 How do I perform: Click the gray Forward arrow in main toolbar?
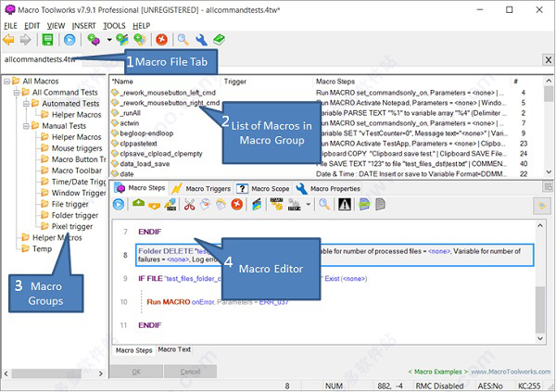pyautogui.click(x=25, y=40)
